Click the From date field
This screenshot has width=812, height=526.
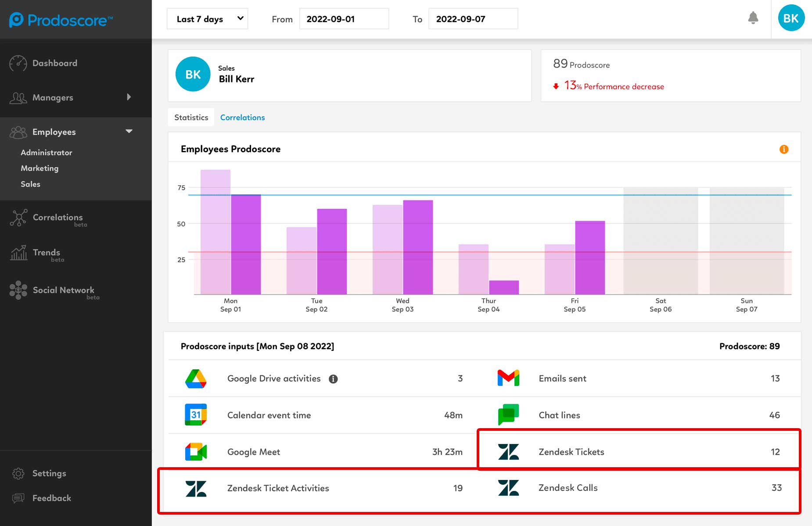click(x=344, y=19)
